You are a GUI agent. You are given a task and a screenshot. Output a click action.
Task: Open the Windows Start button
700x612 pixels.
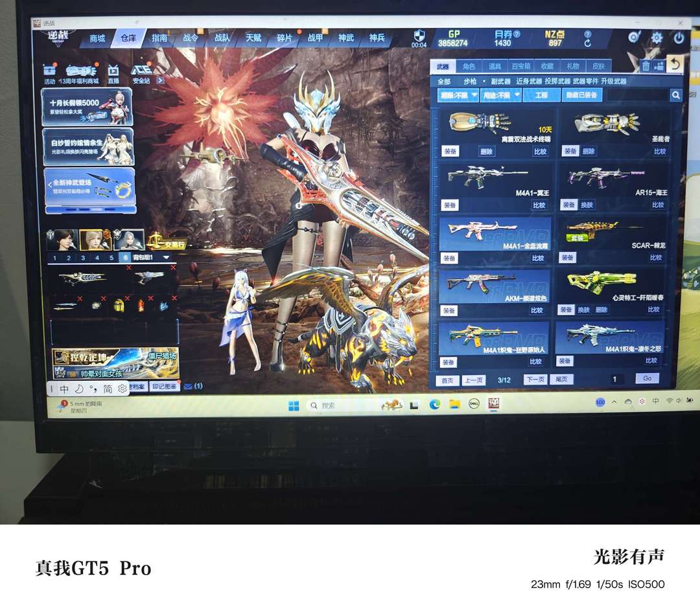click(294, 405)
